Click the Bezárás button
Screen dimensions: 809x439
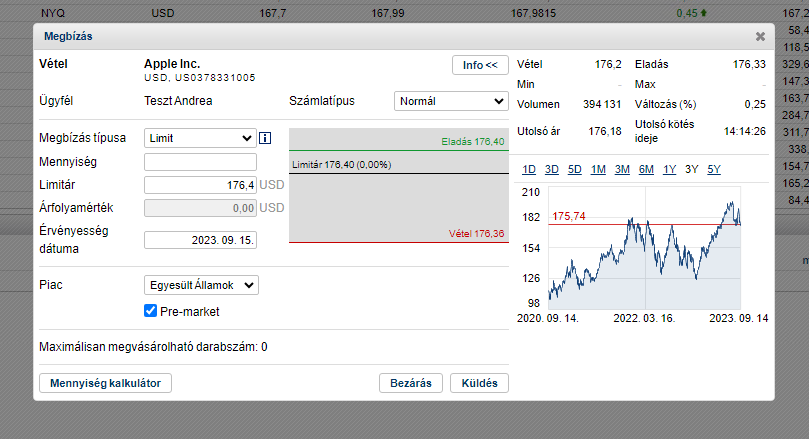point(411,383)
